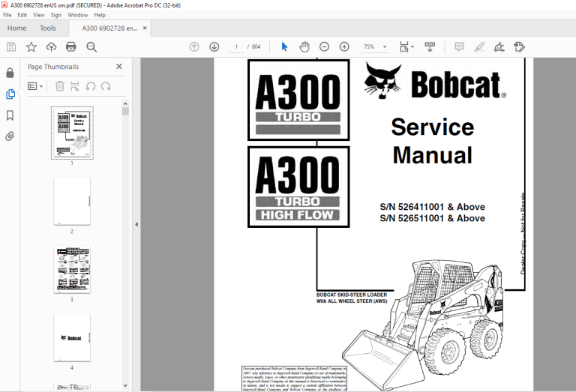
Task: Click thumbnails scrollbar down arrow
Action: coord(125,386)
